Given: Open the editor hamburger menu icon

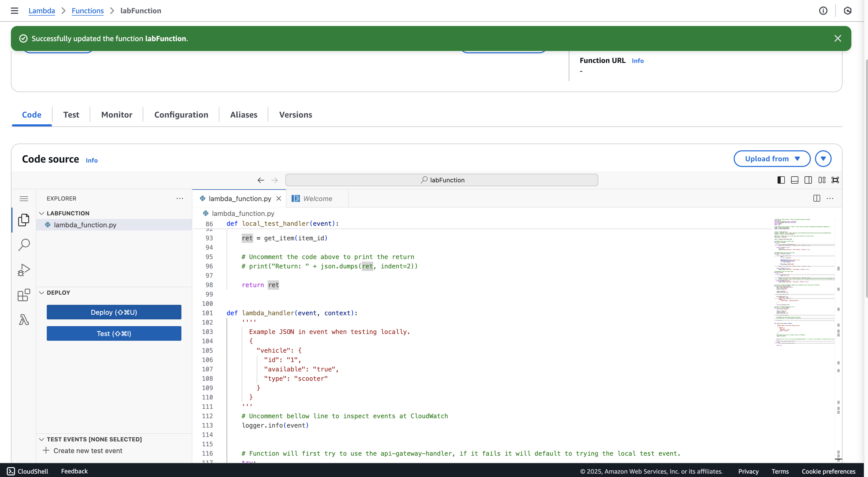Looking at the screenshot, I should (x=24, y=199).
